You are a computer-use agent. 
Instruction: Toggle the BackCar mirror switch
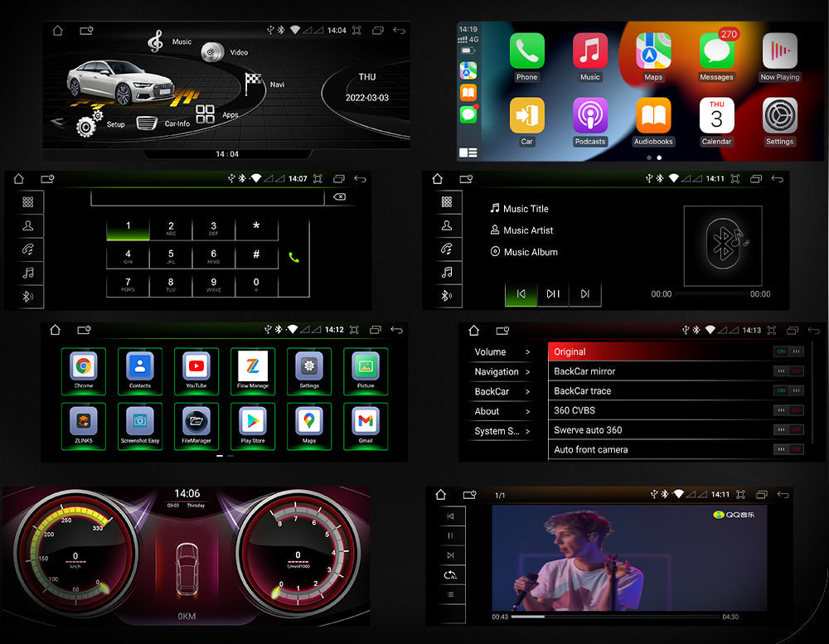tap(788, 371)
